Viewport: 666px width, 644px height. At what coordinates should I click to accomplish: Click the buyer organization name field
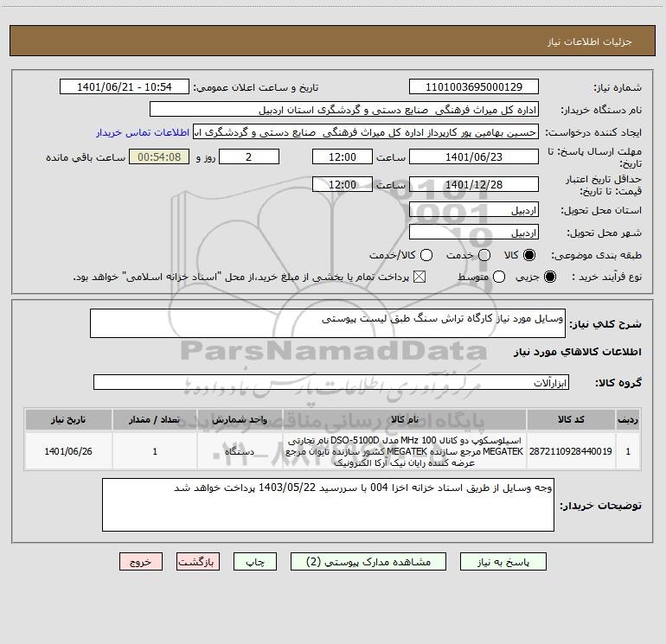[344, 110]
